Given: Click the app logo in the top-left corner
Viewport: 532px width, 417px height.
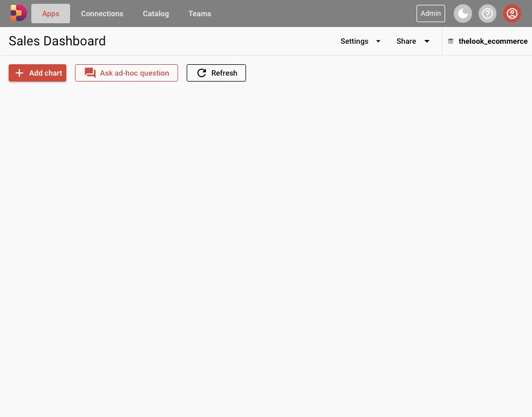Looking at the screenshot, I should click(x=18, y=14).
